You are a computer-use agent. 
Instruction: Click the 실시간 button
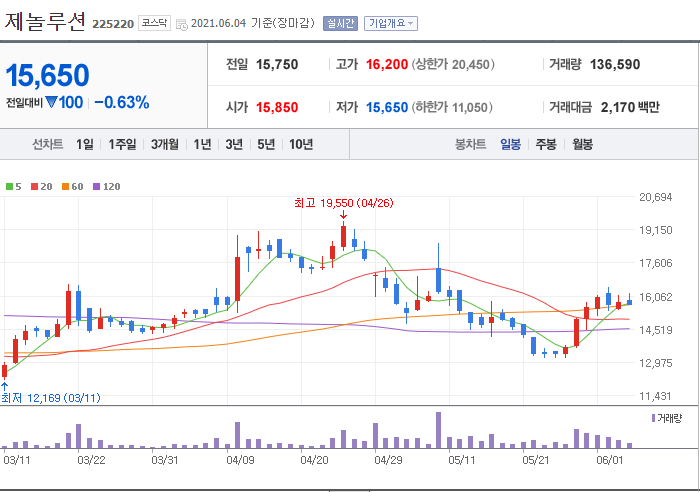click(340, 23)
